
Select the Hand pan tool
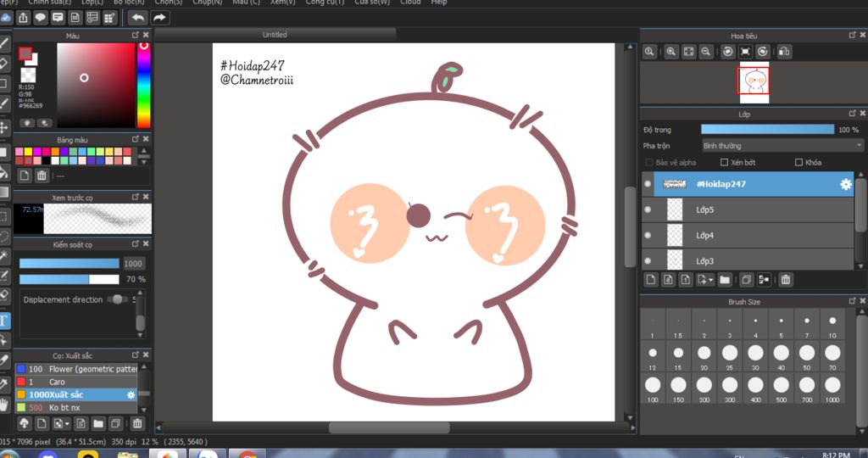pyautogui.click(x=3, y=405)
